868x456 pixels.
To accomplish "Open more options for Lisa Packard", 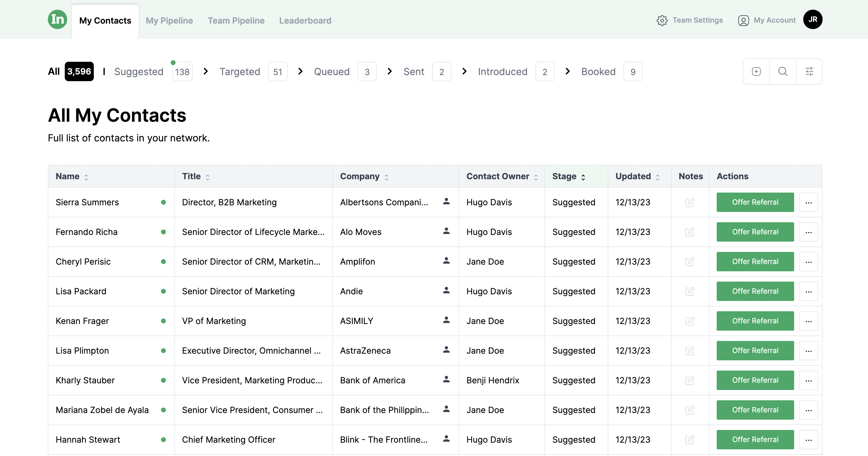I will (x=808, y=292).
